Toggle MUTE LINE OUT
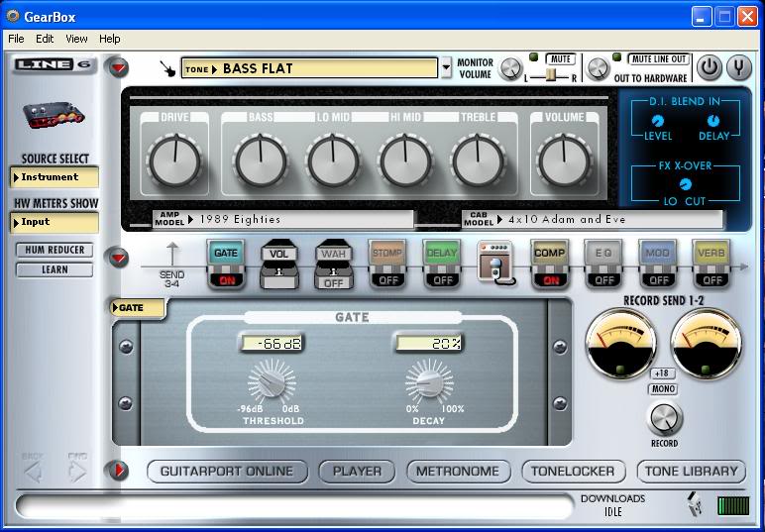 pyautogui.click(x=659, y=59)
